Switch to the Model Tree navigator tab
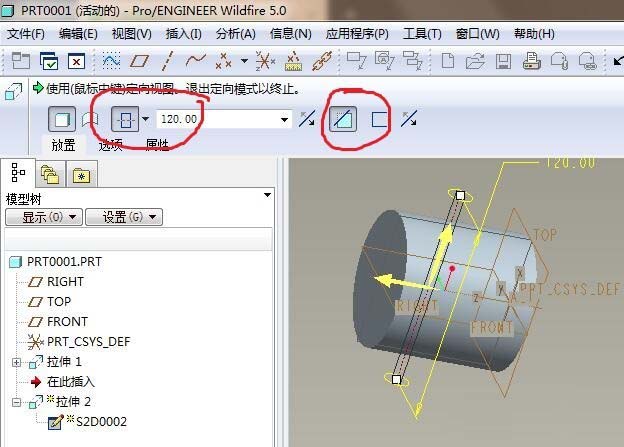Screen dimensions: 624x447 [18, 172]
